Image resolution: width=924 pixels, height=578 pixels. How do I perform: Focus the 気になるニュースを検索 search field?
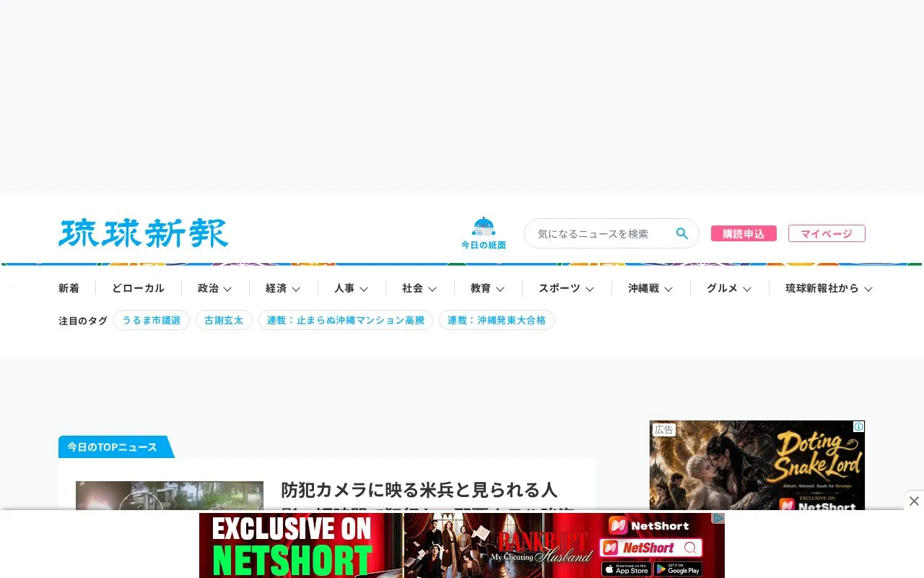click(611, 233)
